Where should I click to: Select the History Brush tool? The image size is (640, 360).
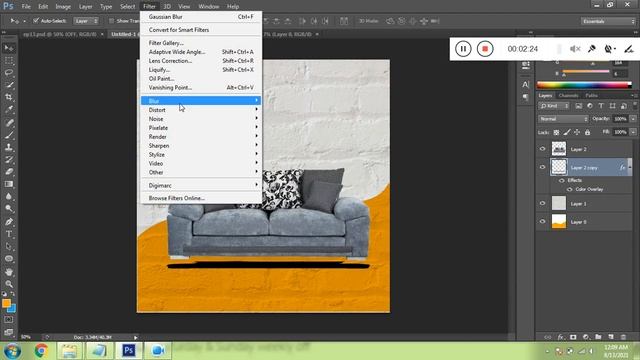point(9,160)
